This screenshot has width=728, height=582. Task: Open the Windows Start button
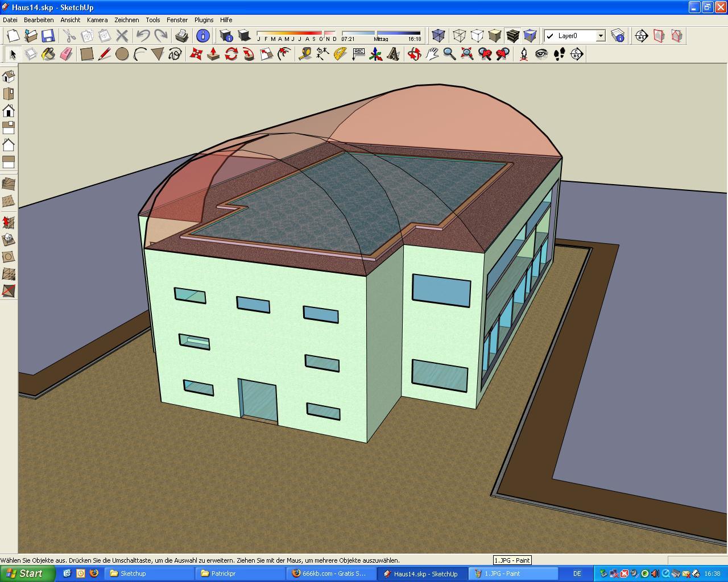(27, 573)
